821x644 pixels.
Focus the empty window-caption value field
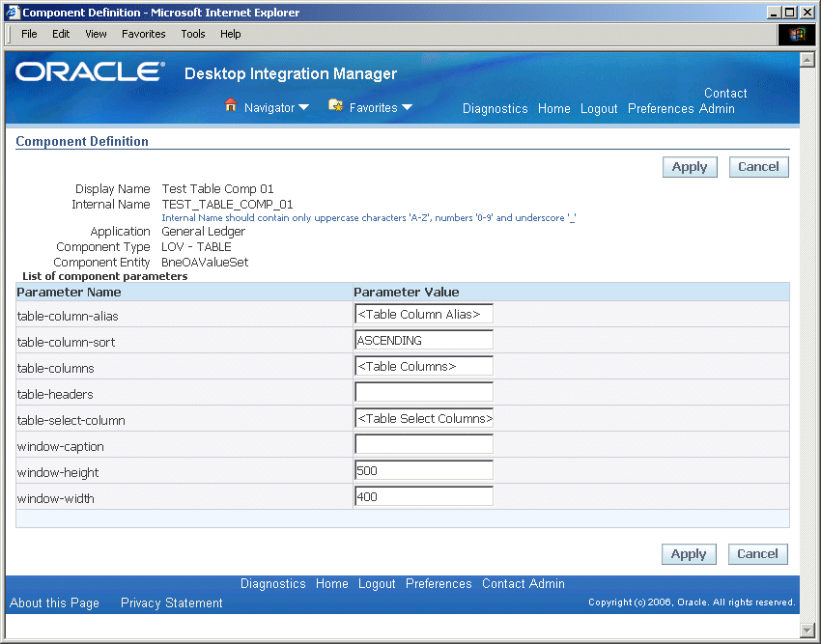pos(424,444)
